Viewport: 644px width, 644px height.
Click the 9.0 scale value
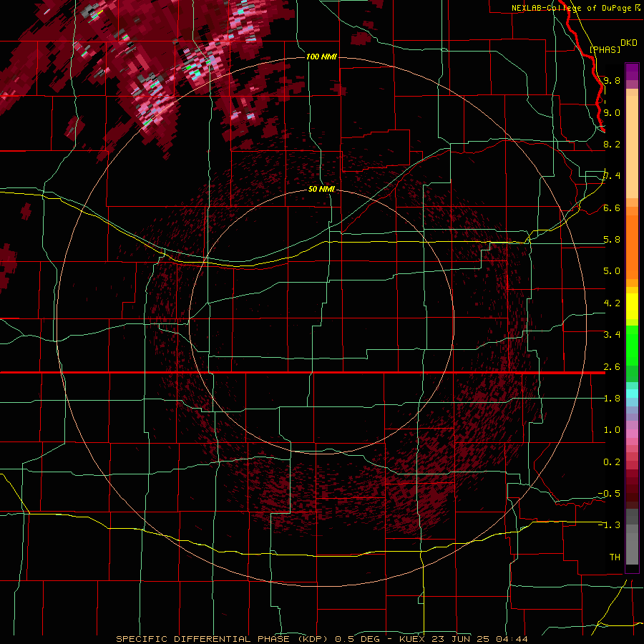click(612, 112)
